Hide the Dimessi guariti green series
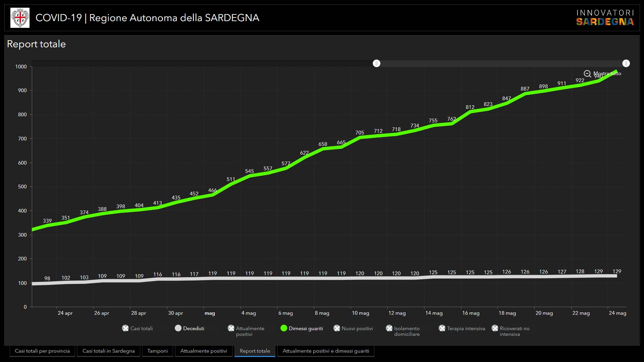Image resolution: width=644 pixels, height=362 pixels. (284, 328)
